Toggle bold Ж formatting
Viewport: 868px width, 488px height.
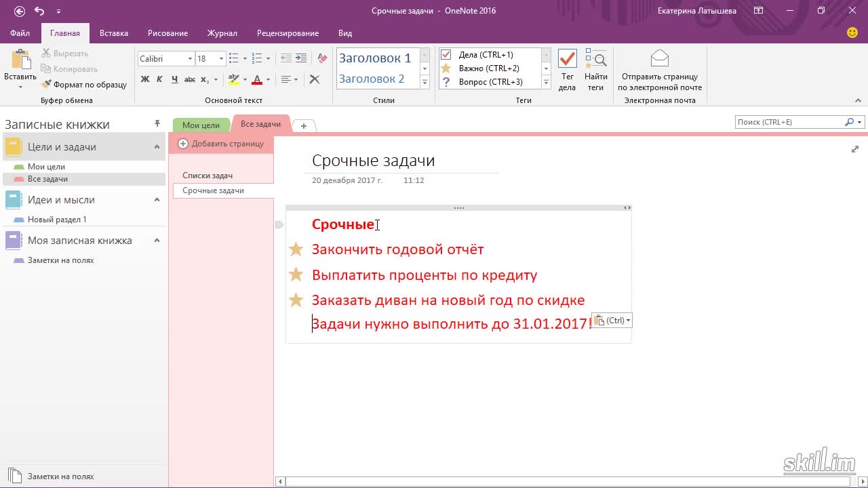144,79
